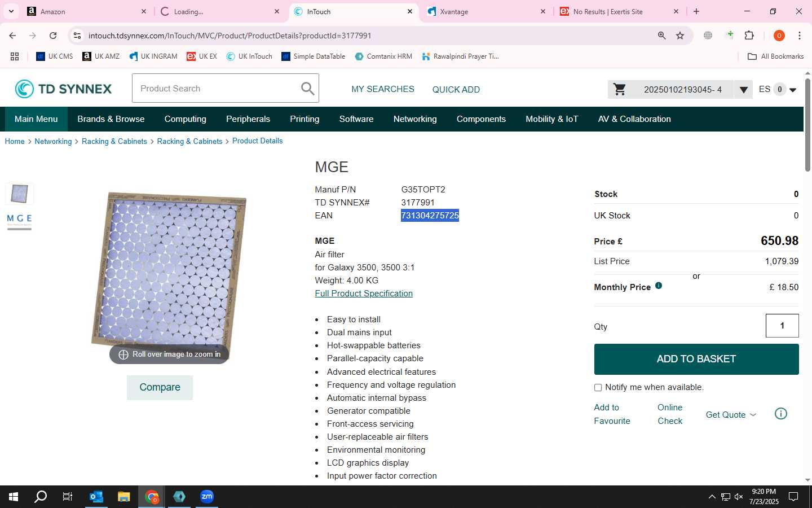Close the InTouch tab

(x=410, y=11)
